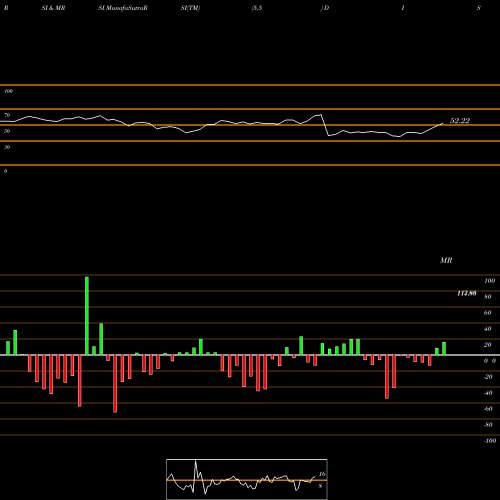Open the mini overview chart thumbnail
This screenshot has width=500, height=500.
point(247,479)
